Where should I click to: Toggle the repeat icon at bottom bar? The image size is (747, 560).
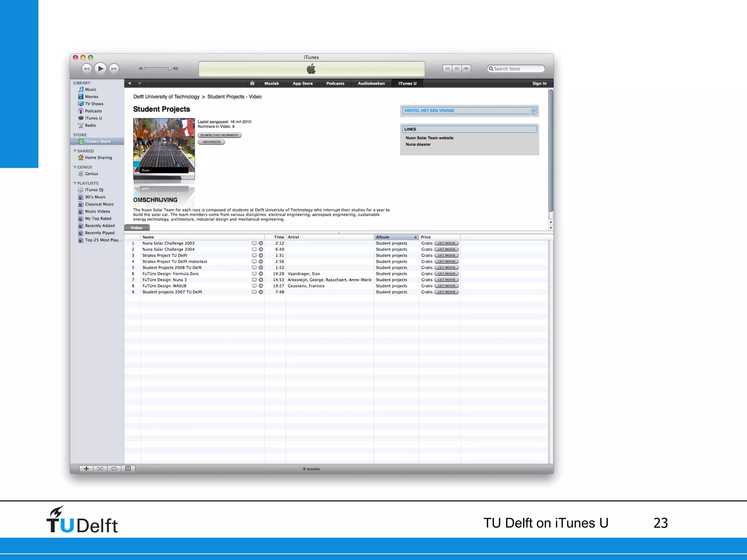click(114, 469)
